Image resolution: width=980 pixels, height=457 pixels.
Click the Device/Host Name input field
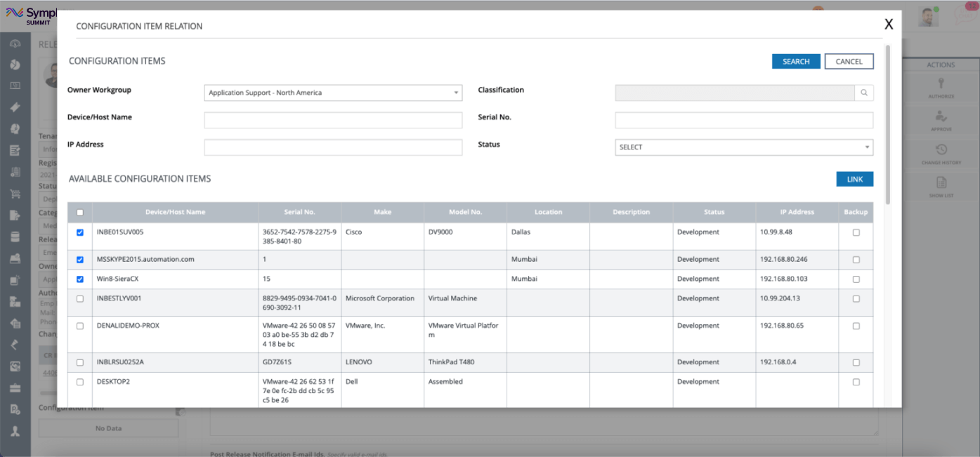[x=333, y=120]
